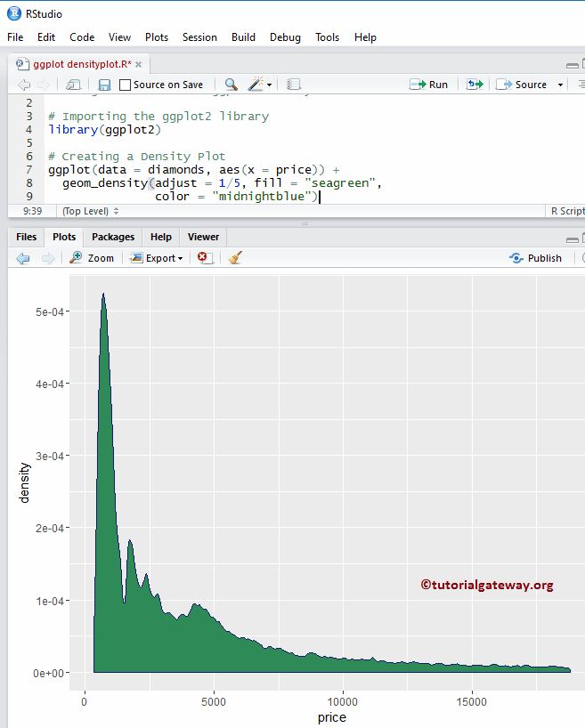
Task: Remove the current plot
Action: (x=205, y=258)
